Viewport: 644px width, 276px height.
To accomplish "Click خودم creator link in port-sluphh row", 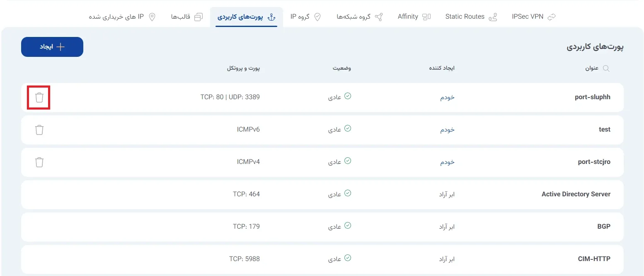I will [x=447, y=98].
